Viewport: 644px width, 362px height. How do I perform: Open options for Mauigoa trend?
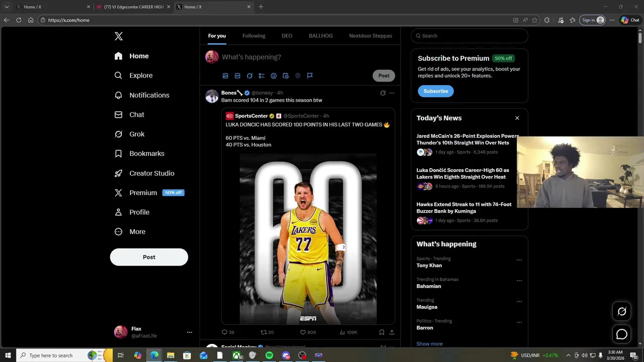click(x=519, y=302)
